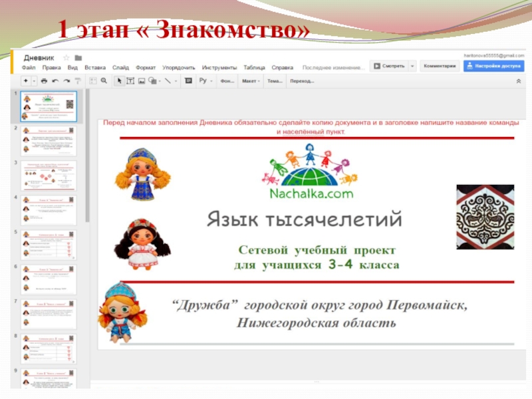This screenshot has width=532, height=399.
Task: Open the Макет layout dropdown
Action: coord(251,80)
